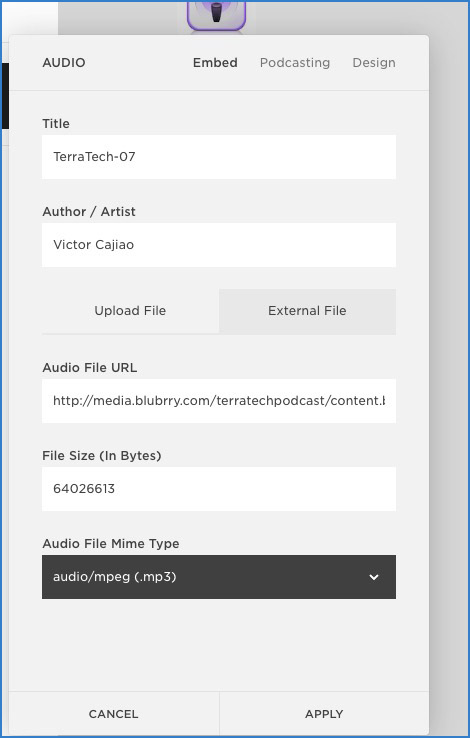Click the Audio File Mime Type label
The height and width of the screenshot is (738, 470).
tap(111, 544)
